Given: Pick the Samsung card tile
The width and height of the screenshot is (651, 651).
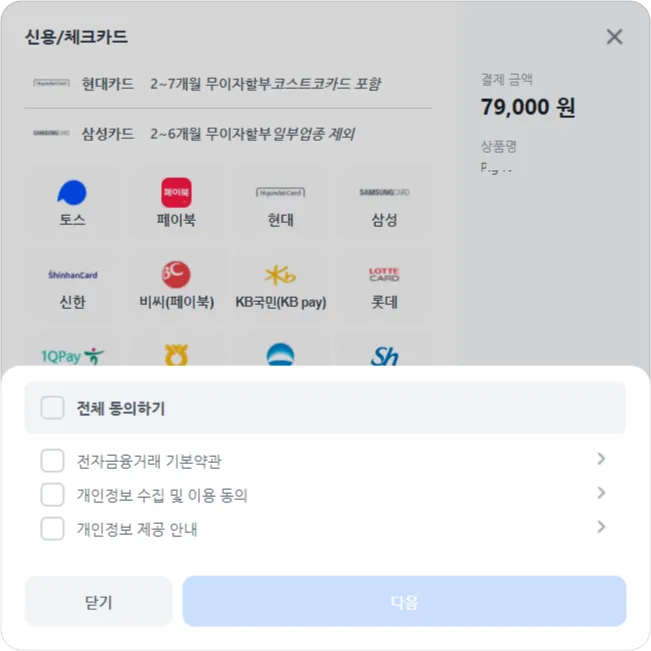Looking at the screenshot, I should pos(384,203).
